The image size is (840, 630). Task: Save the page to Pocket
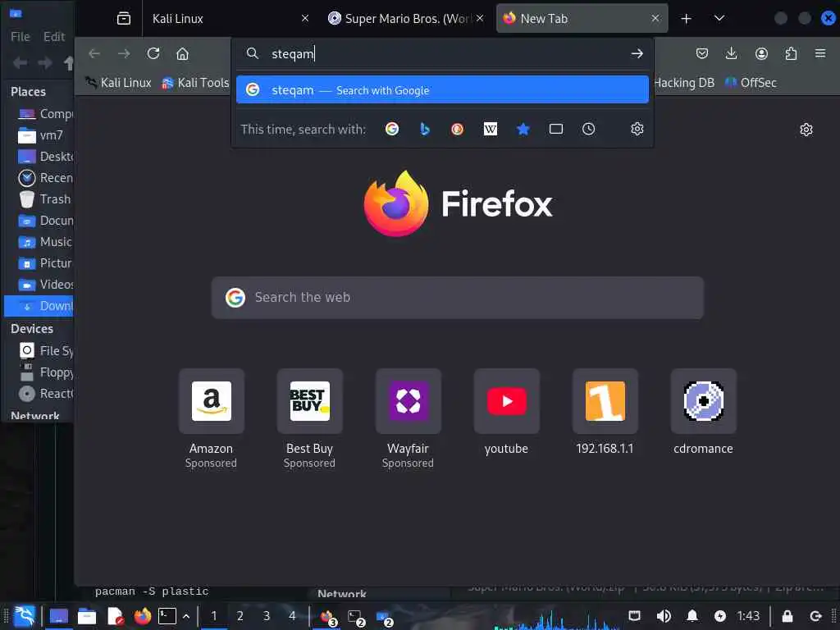[702, 53]
